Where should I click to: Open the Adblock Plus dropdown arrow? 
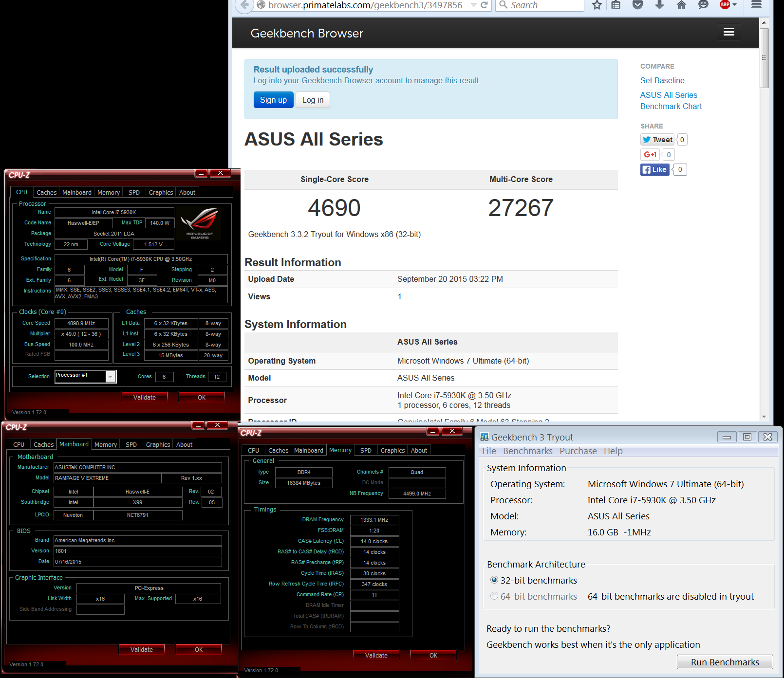click(735, 5)
